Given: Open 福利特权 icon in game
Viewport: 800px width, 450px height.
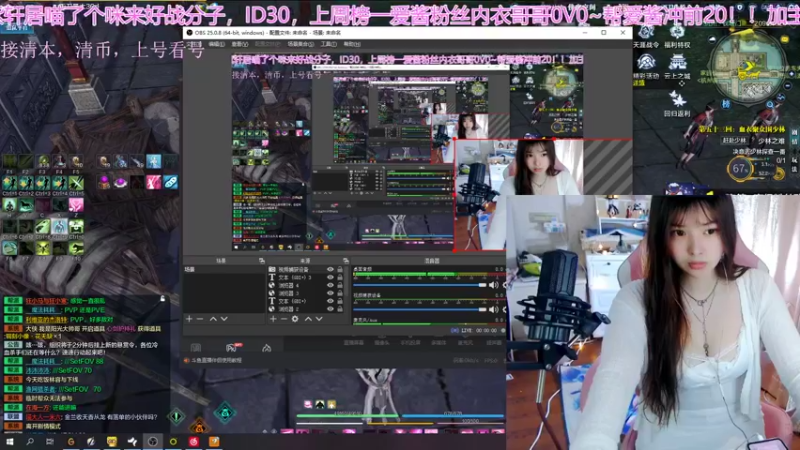Looking at the screenshot, I should [x=677, y=37].
